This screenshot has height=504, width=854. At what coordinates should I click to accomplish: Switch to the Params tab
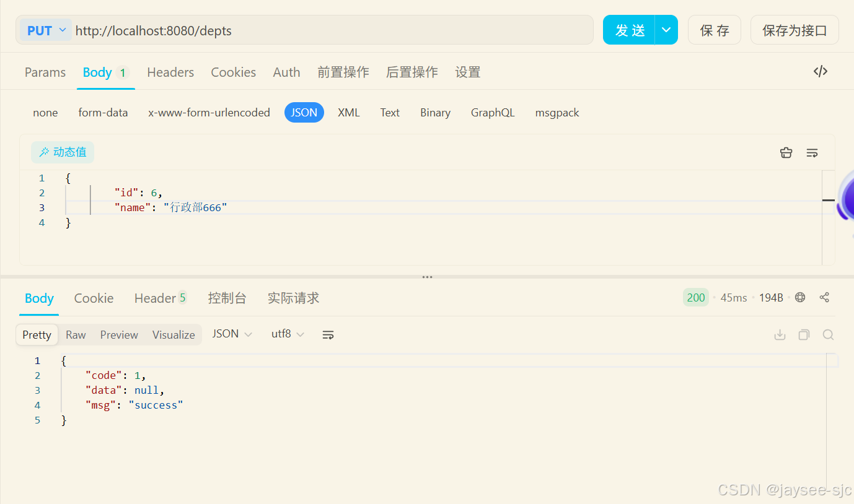[x=45, y=72]
